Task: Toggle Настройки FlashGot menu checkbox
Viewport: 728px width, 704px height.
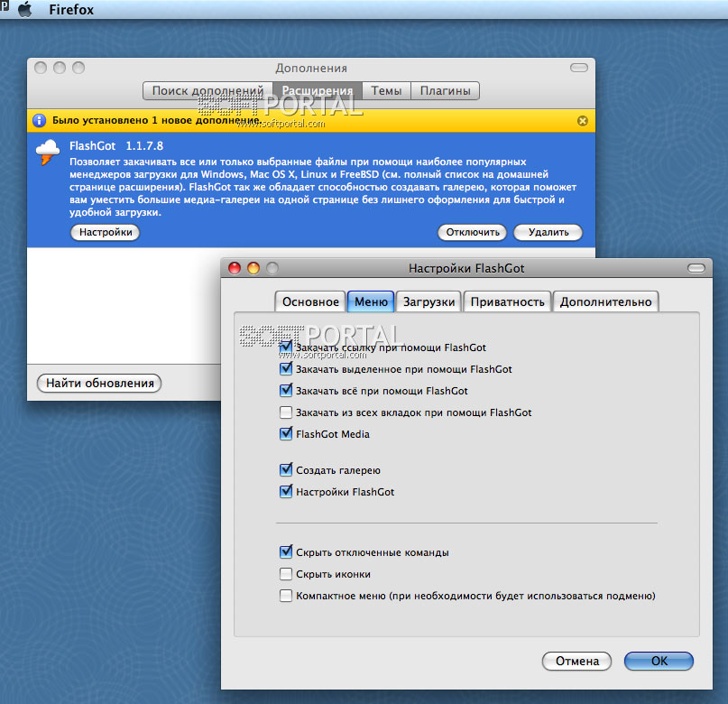Action: (286, 491)
